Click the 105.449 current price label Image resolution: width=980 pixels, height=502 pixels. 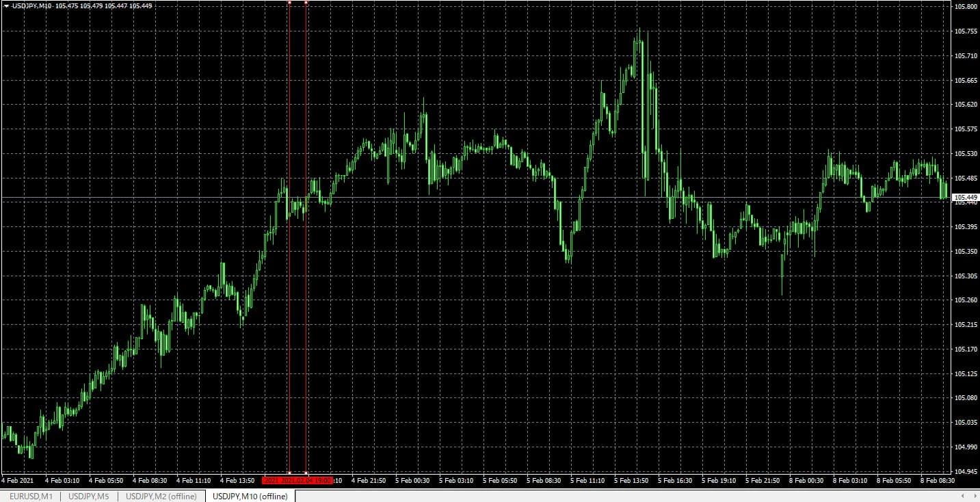[965, 198]
